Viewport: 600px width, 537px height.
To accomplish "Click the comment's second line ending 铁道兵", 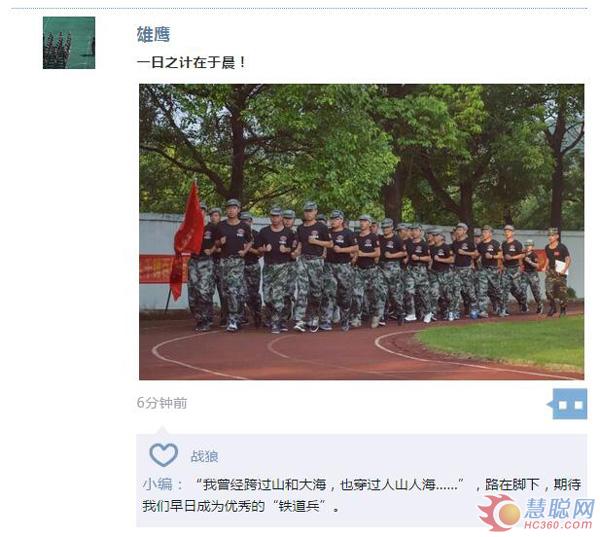I will click(x=241, y=506).
